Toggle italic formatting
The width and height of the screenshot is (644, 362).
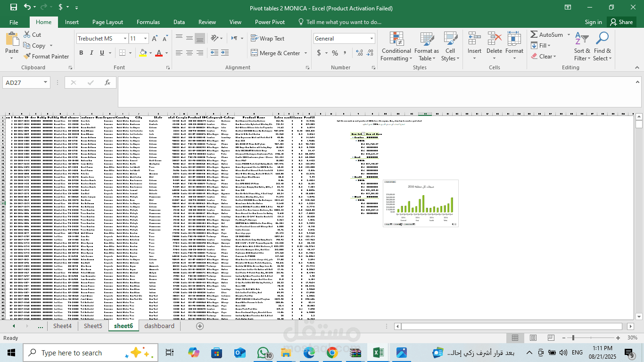point(91,53)
